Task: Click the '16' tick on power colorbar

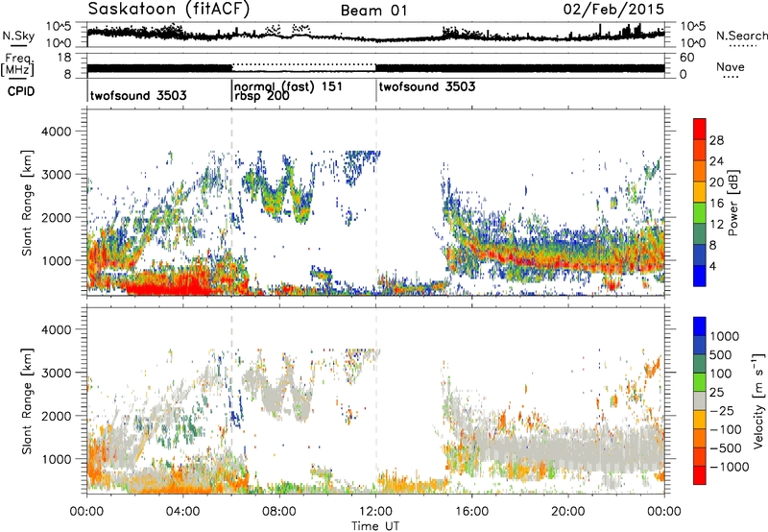Action: 716,204
